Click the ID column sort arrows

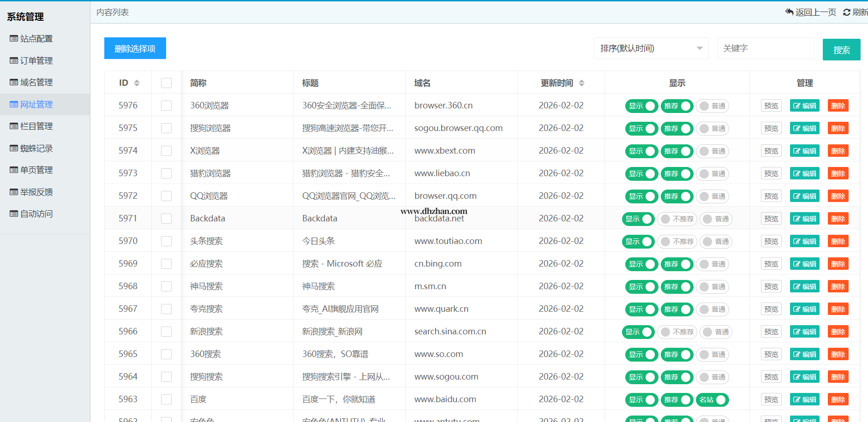(137, 83)
